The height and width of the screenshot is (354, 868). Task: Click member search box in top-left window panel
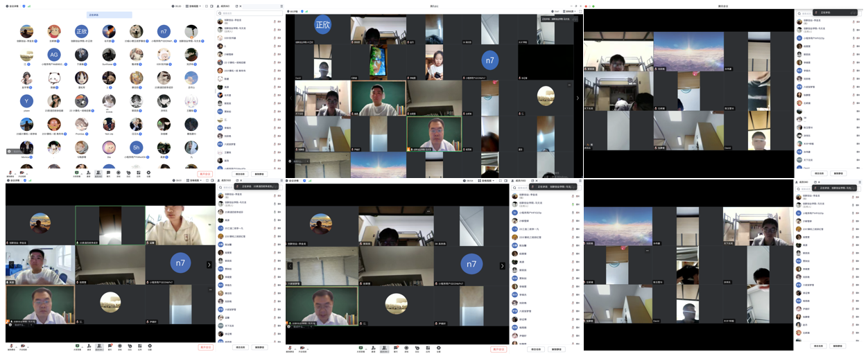pos(250,13)
